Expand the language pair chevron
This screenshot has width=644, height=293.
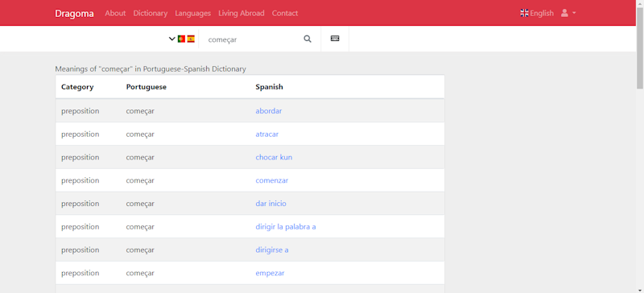click(x=172, y=39)
